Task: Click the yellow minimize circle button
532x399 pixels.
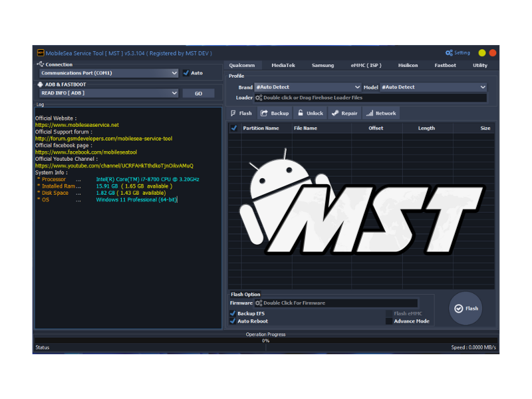Action: [481, 53]
